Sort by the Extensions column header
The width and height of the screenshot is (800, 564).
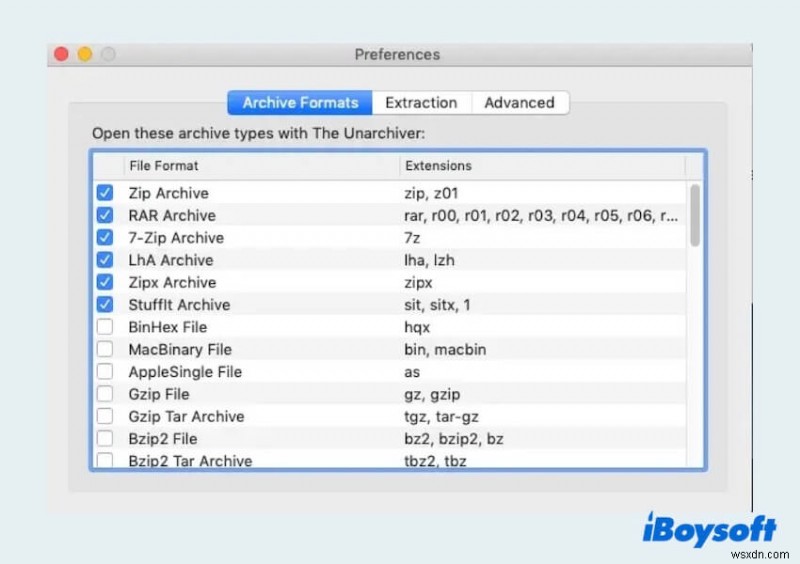coord(542,166)
